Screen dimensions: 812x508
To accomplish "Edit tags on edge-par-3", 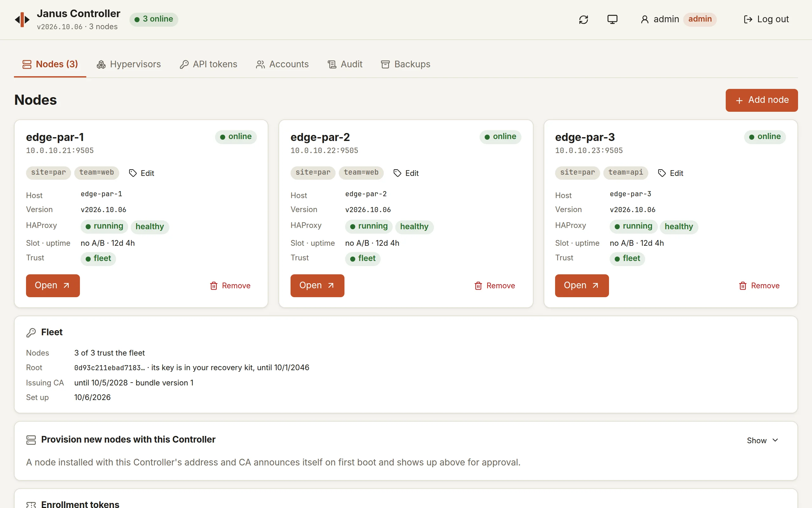I will 671,173.
